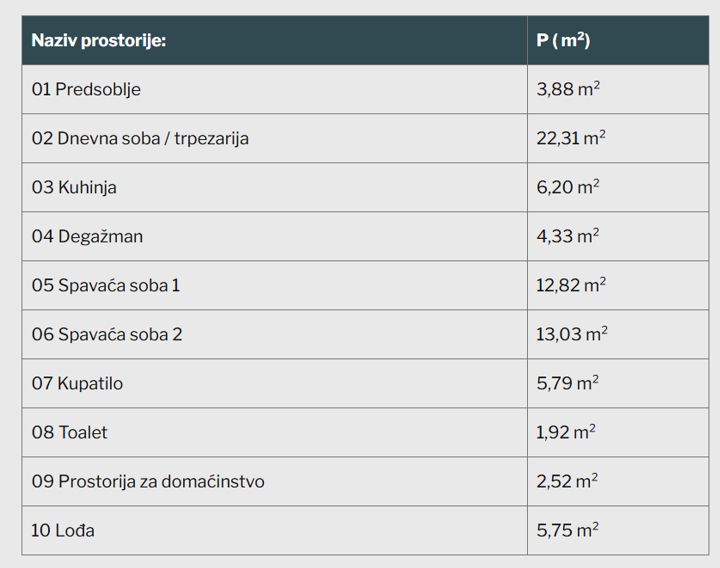
Task: Select the 3,88 m² area value
Action: [x=568, y=89]
